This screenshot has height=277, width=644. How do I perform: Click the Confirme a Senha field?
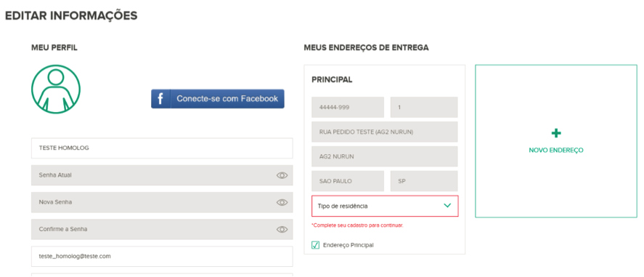pos(162,229)
